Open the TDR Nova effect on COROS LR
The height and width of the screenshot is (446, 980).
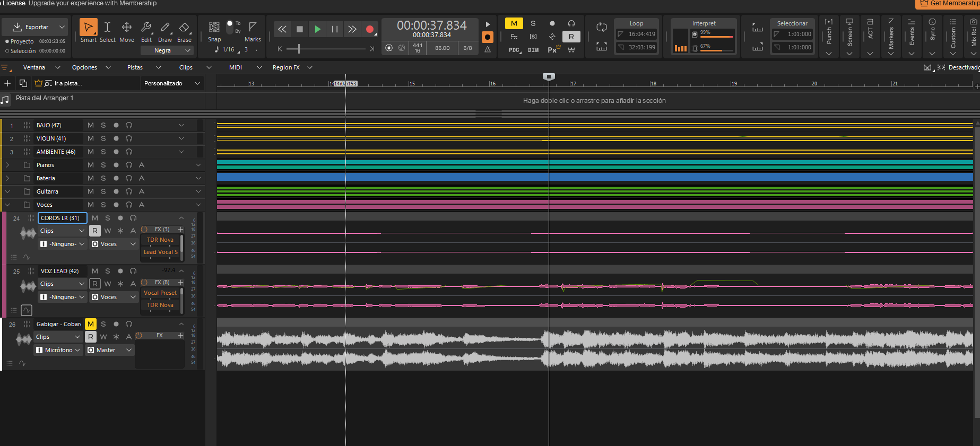(x=160, y=240)
